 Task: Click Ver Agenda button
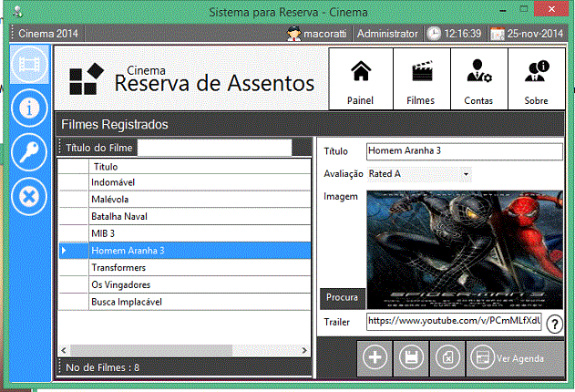tap(515, 357)
